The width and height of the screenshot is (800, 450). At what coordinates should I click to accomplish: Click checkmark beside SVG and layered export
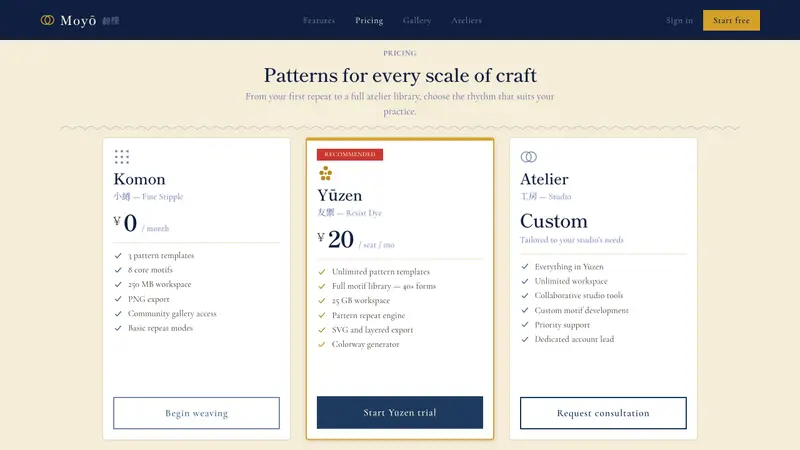322,330
